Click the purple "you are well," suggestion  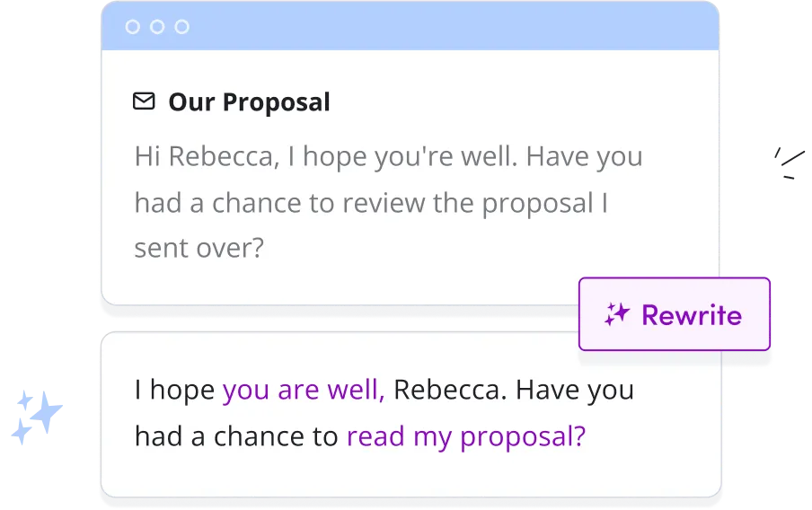point(304,390)
